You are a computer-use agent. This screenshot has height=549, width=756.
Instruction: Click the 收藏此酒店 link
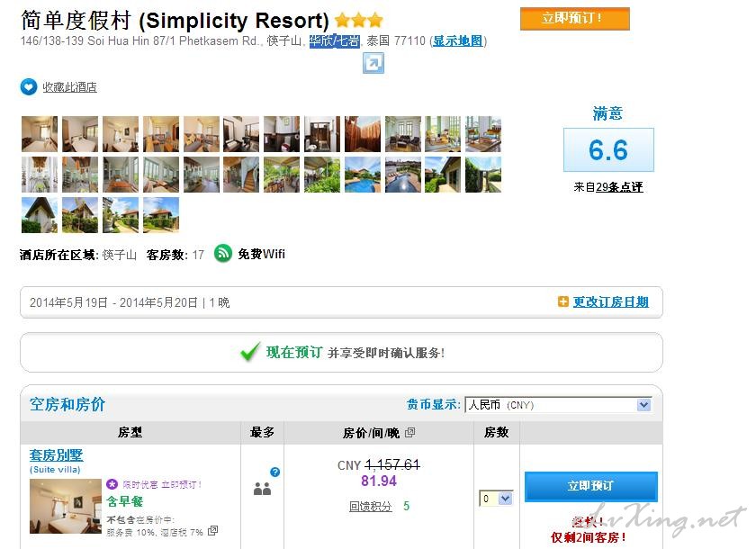(x=70, y=87)
